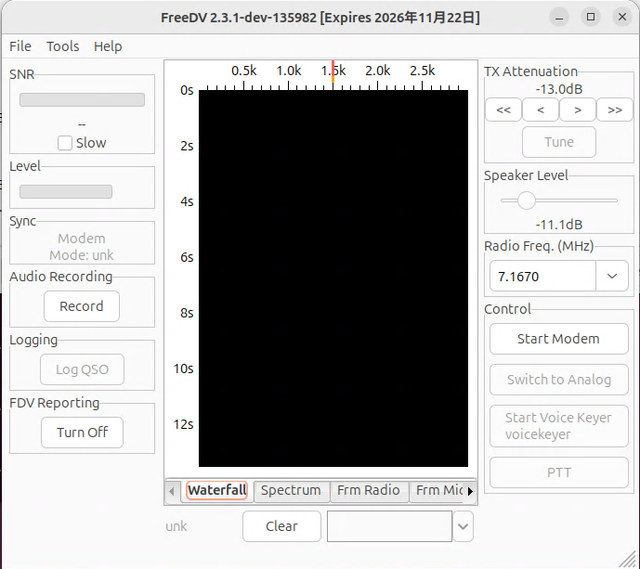Click the Tune button
The width and height of the screenshot is (640, 569).
coord(559,142)
